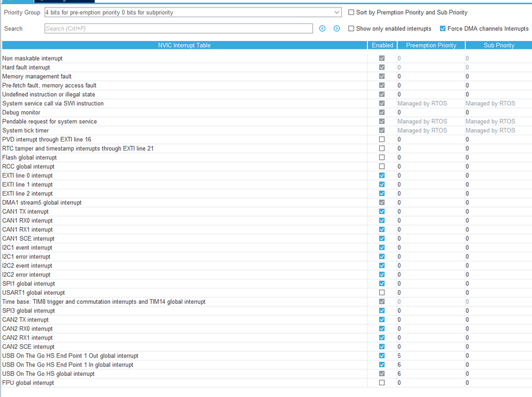532x397 pixels.
Task: Disable CAN2 RX1 interrupt checkbox
Action: (382, 338)
